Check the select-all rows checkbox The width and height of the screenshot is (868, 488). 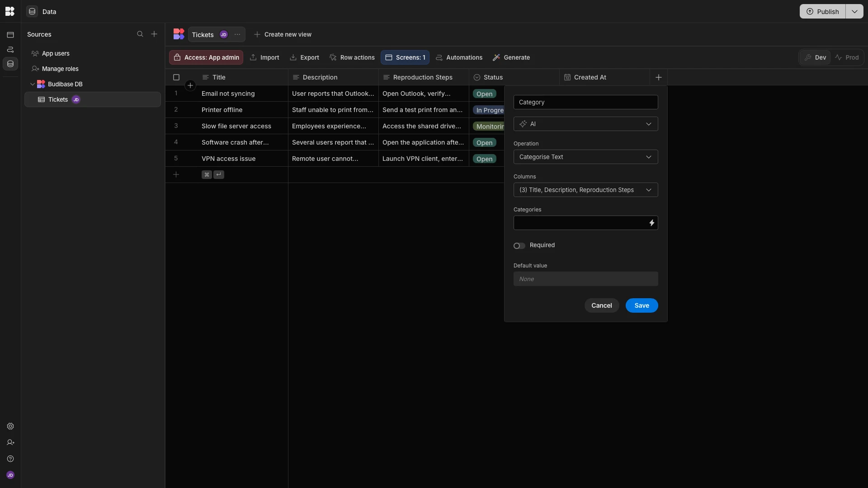pyautogui.click(x=176, y=78)
